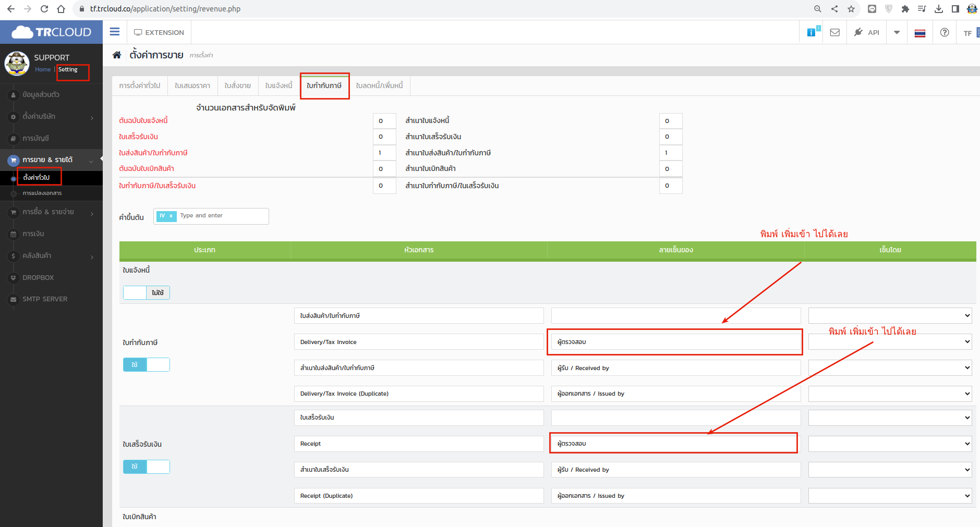
Task: Open browser downloads icon
Action: pos(939,9)
